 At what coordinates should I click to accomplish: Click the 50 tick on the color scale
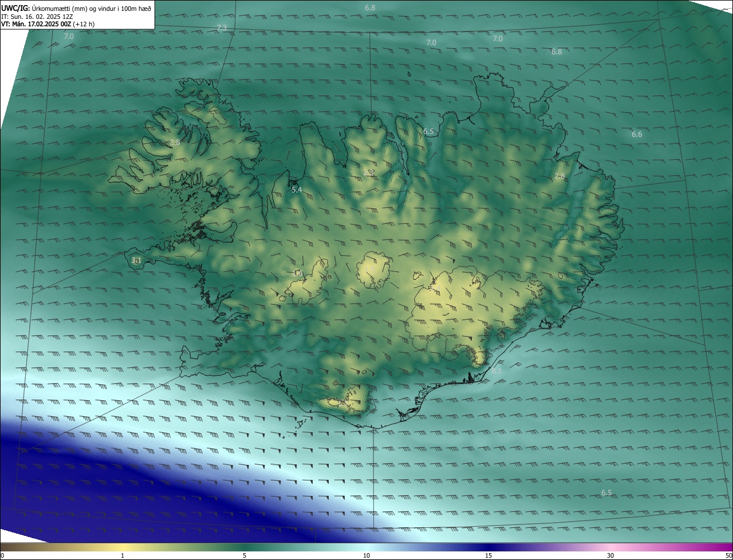coord(728,556)
